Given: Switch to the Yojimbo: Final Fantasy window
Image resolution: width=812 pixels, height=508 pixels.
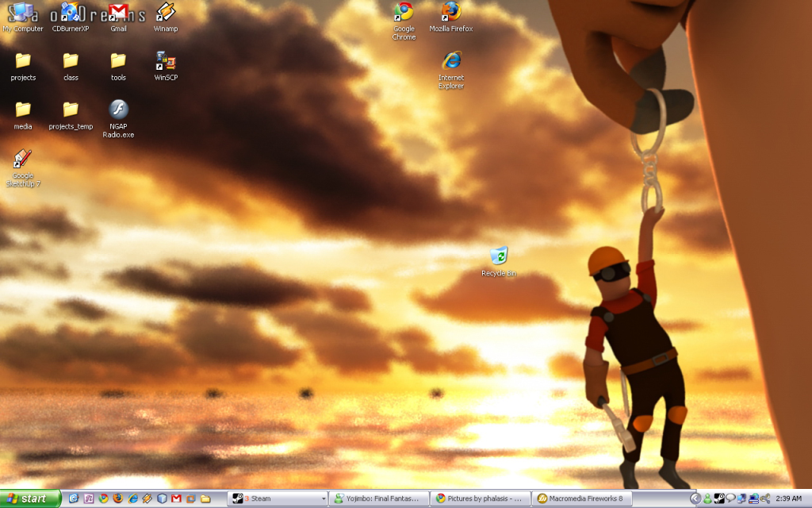Looking at the screenshot, I should pyautogui.click(x=380, y=498).
